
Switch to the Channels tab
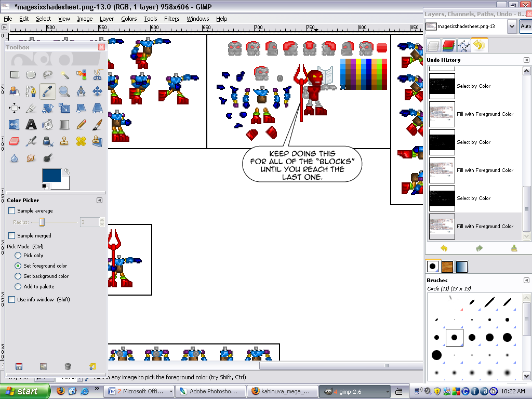click(448, 46)
